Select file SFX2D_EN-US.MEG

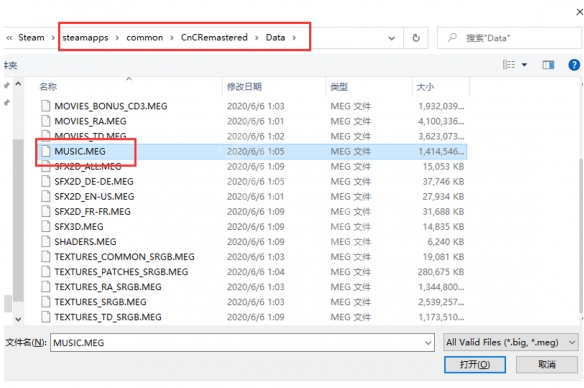point(94,196)
